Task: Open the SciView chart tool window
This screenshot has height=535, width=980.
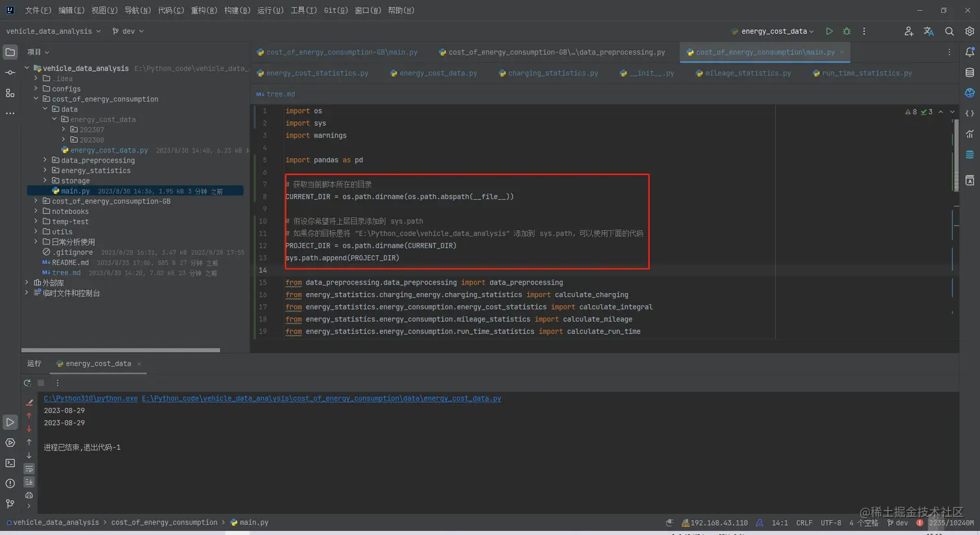Action: 970,134
